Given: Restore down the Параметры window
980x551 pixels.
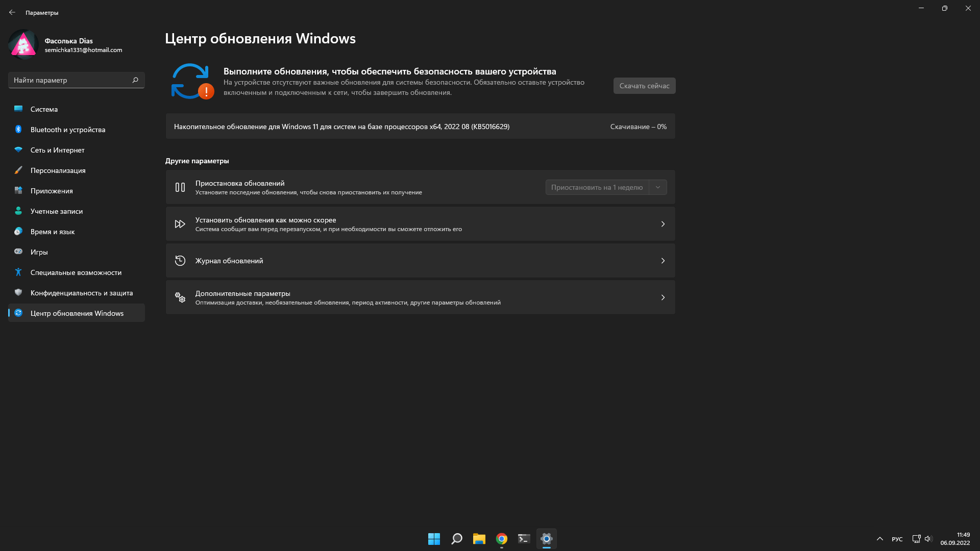Looking at the screenshot, I should point(945,8).
